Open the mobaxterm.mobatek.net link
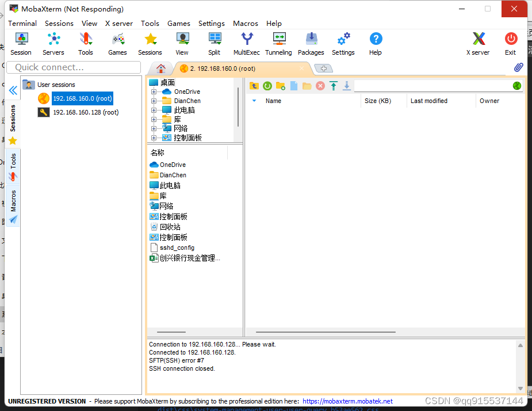 (347, 401)
